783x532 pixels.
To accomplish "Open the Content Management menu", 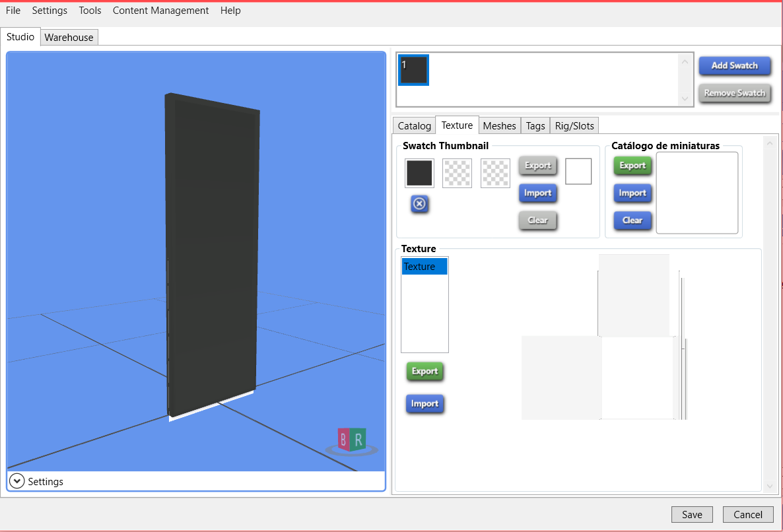I will tap(160, 11).
